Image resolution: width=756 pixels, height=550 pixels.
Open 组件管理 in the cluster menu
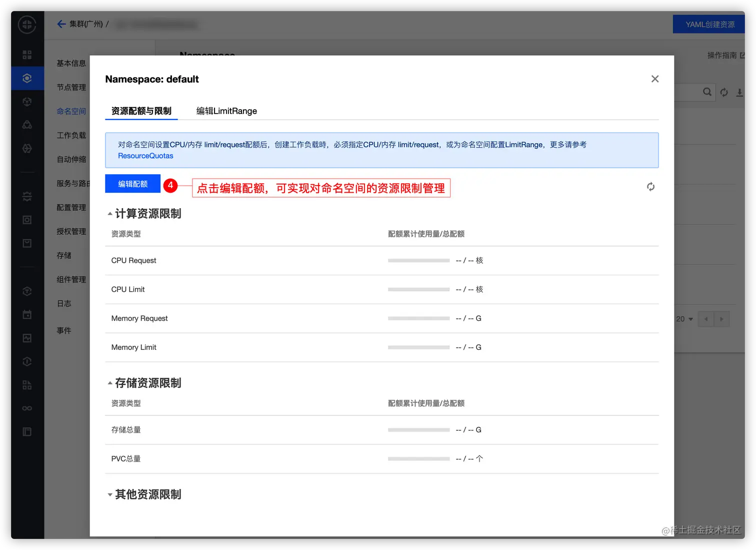click(71, 279)
